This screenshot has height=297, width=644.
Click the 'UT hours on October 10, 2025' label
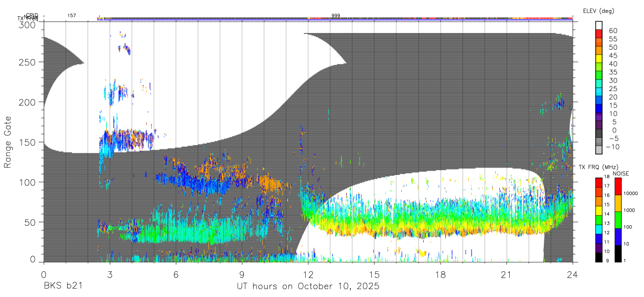tap(308, 287)
